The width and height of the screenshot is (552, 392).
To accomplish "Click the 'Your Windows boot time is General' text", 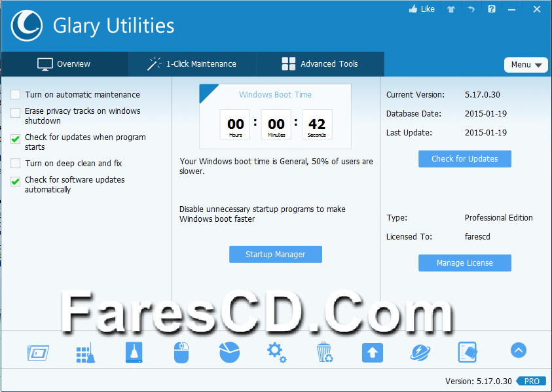I will click(276, 166).
